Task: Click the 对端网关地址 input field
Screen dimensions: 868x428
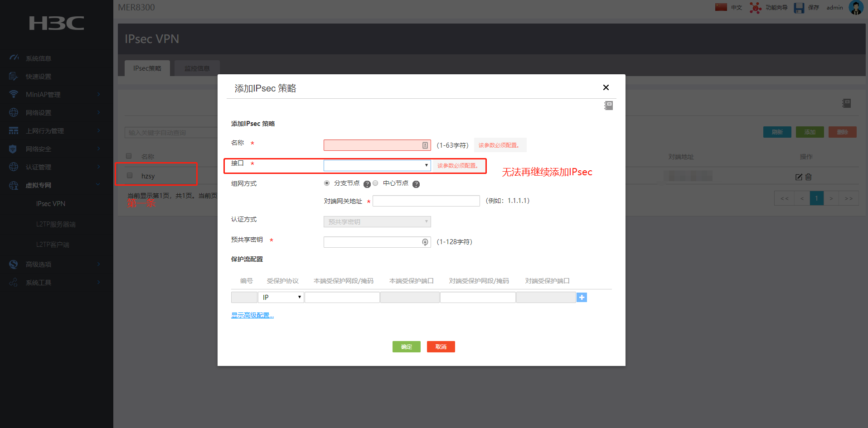Action: point(426,201)
